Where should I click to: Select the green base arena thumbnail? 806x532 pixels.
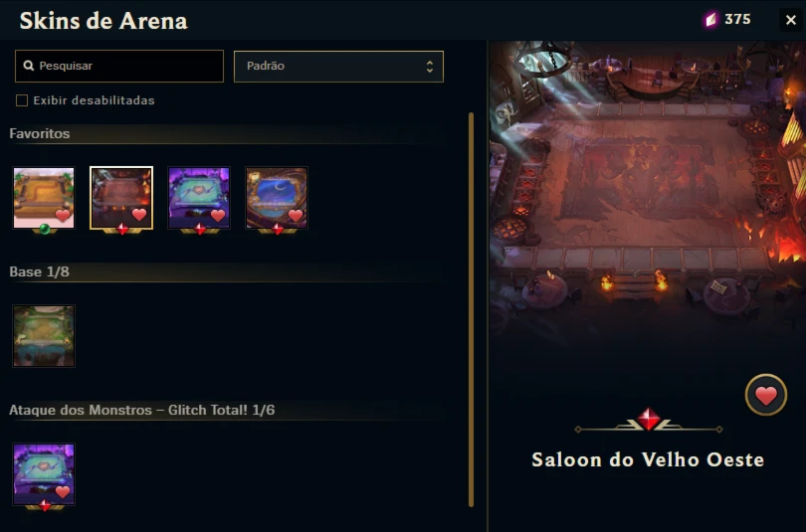[x=44, y=336]
